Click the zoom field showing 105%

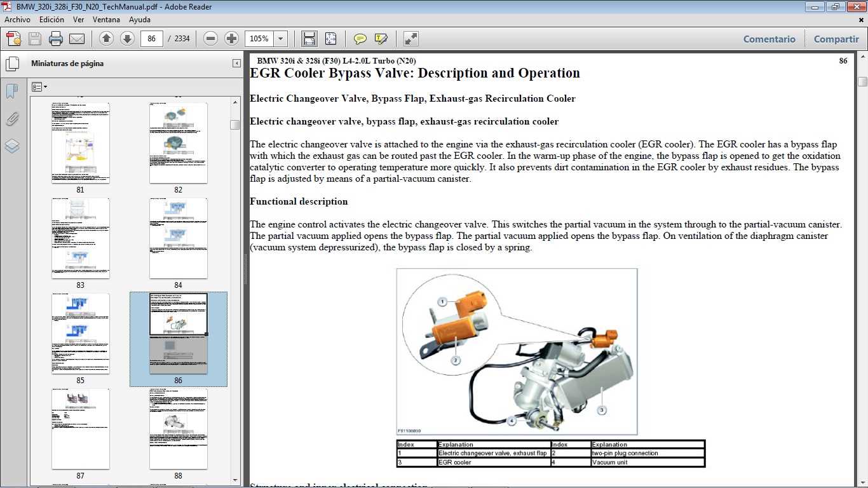click(x=259, y=39)
